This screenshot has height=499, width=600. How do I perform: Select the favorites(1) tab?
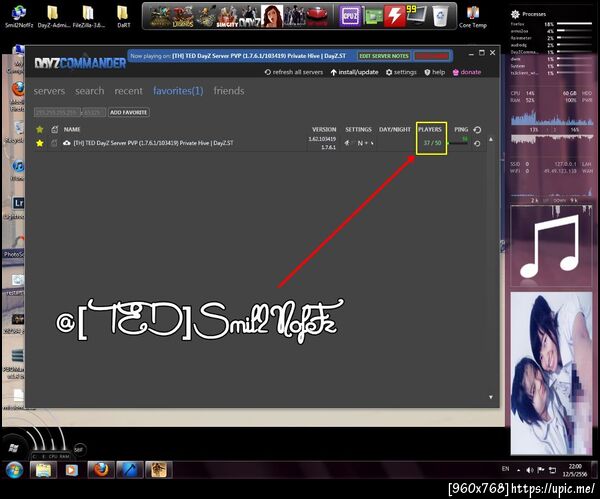pos(178,91)
